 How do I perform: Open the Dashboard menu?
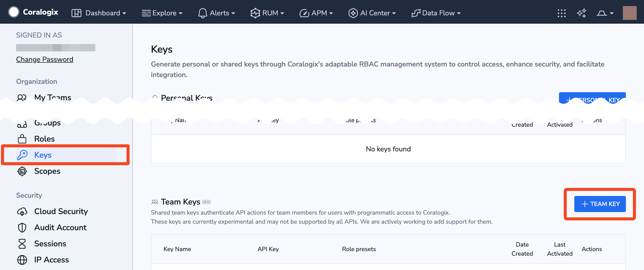[99, 13]
